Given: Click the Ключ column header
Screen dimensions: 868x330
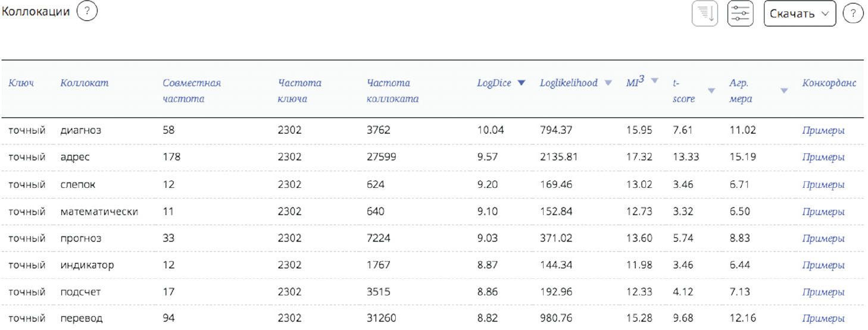Looking at the screenshot, I should pos(21,83).
